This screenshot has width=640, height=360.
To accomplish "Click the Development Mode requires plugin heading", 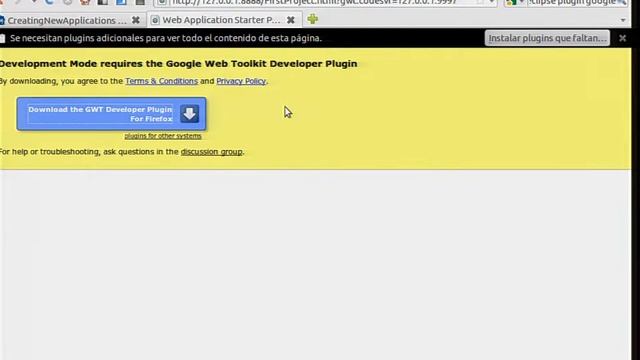I will tap(178, 64).
